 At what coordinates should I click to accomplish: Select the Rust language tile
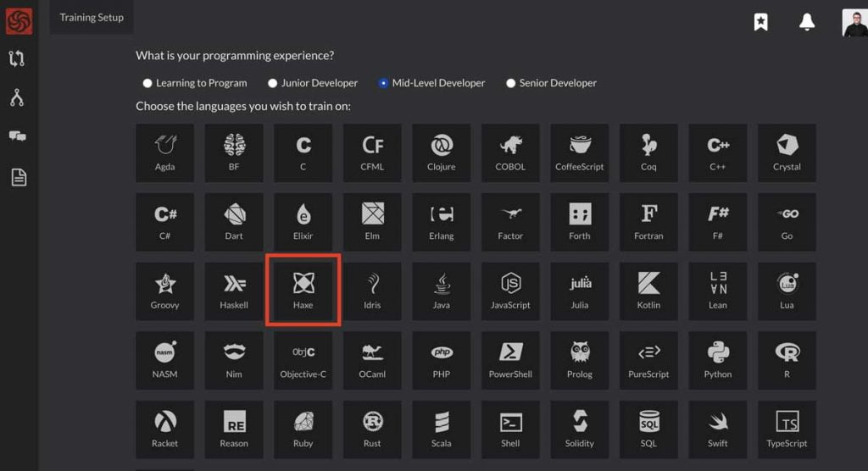[372, 429]
